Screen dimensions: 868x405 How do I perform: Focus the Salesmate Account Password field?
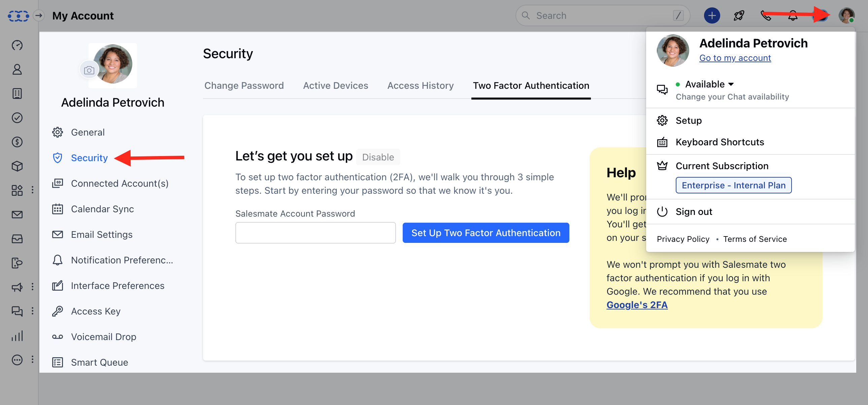tap(315, 233)
